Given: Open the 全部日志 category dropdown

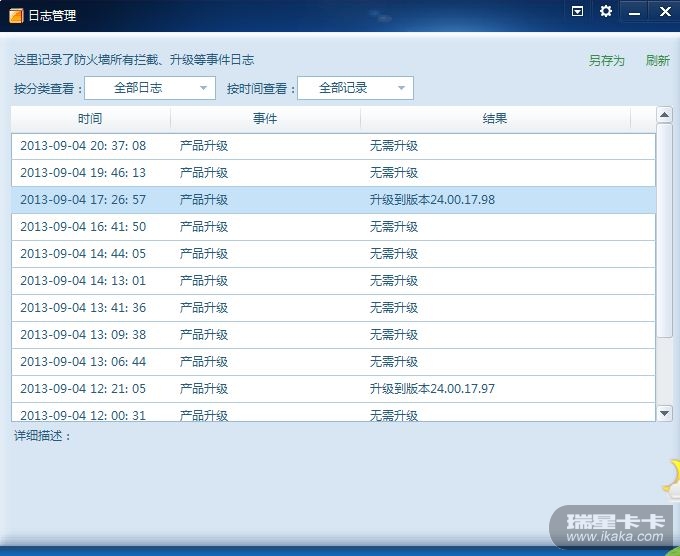Looking at the screenshot, I should pyautogui.click(x=150, y=88).
